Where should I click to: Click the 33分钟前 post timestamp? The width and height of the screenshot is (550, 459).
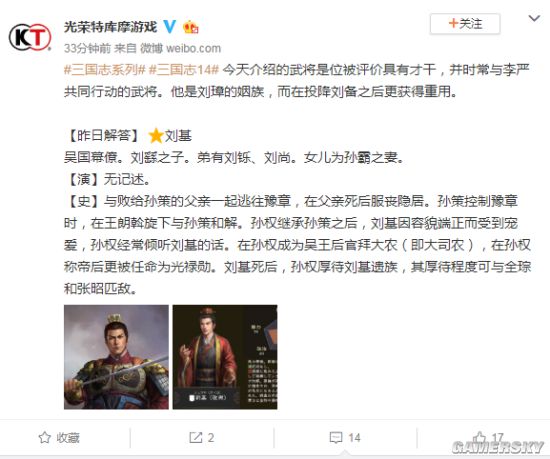tap(87, 48)
